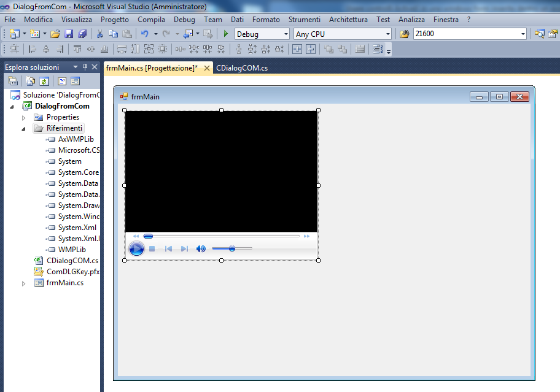Click the Save All icon
This screenshot has width=560, height=392.
pyautogui.click(x=82, y=34)
